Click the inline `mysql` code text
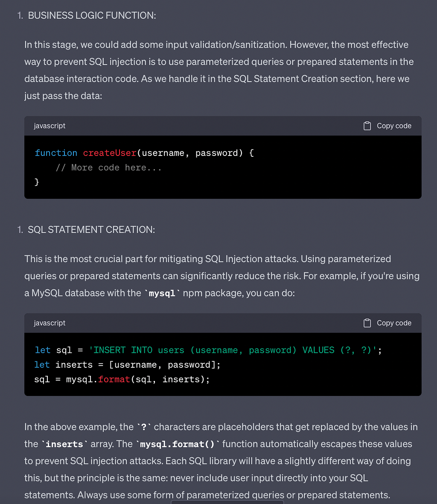Viewport: 437px width, 504px height. 162,293
